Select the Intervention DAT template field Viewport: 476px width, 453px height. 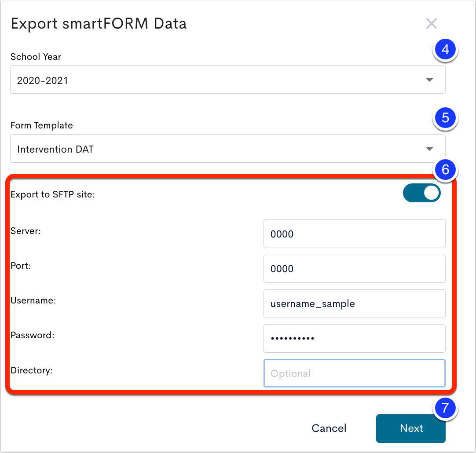227,148
